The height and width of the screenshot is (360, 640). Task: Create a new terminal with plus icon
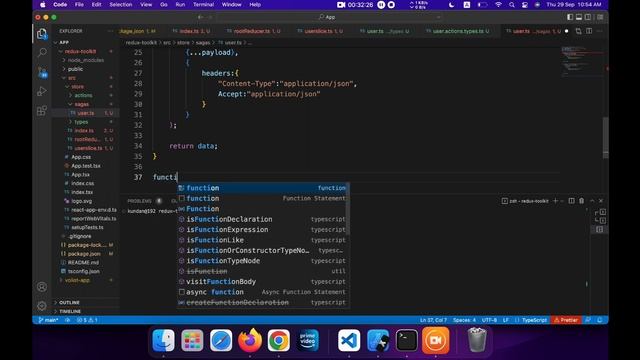[555, 201]
